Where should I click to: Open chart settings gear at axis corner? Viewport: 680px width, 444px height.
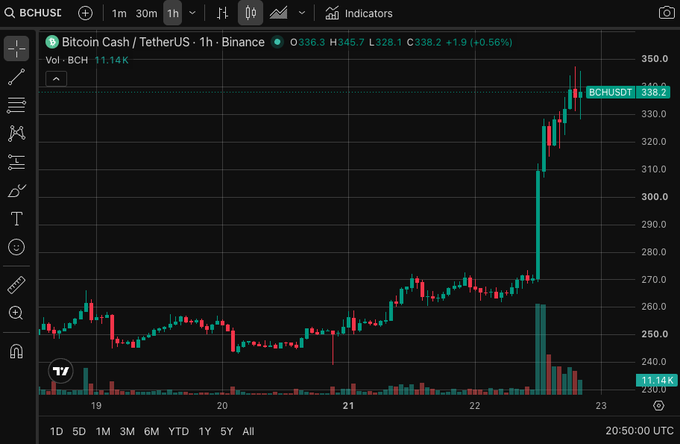coord(658,406)
